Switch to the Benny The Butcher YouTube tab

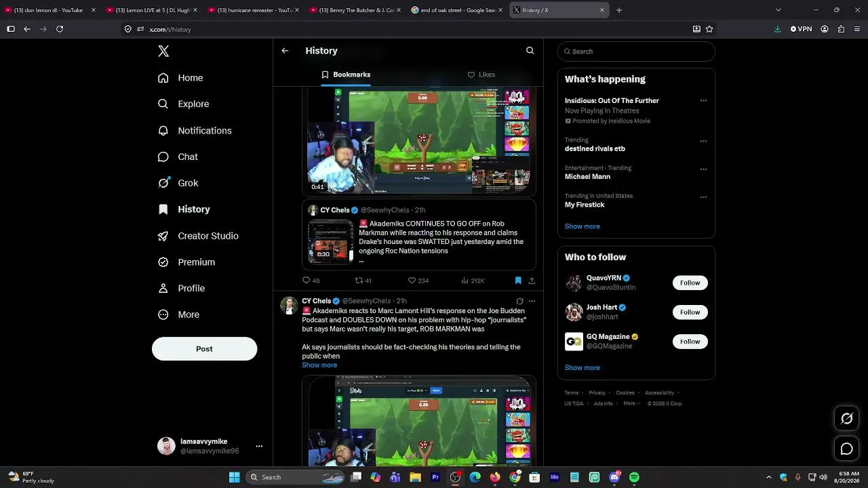pos(355,10)
